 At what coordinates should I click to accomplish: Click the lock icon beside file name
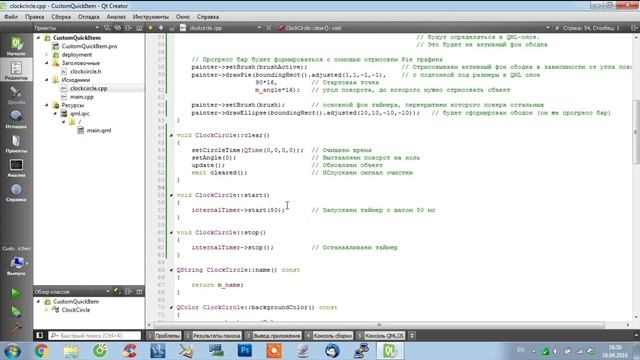coord(172,28)
